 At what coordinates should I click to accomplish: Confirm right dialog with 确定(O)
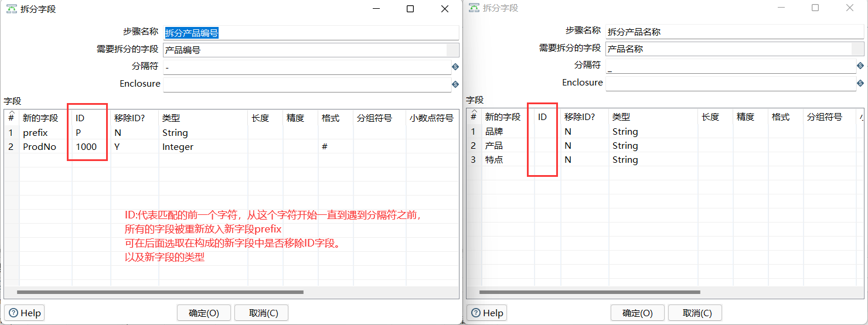(638, 313)
